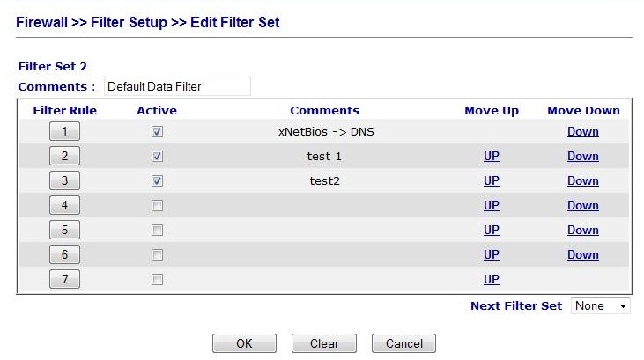Viewport: 644px width, 360px height.
Task: Move xNetBios -> DNS rule down
Action: click(582, 132)
